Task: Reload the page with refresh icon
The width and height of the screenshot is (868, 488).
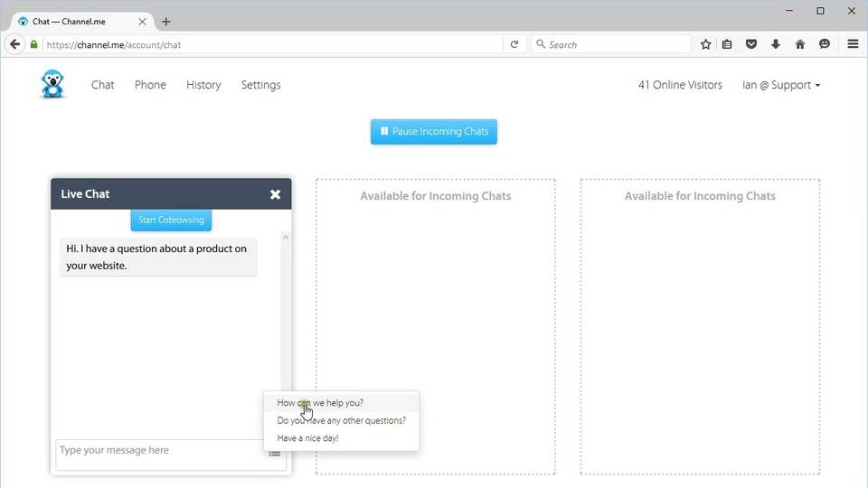Action: [514, 44]
